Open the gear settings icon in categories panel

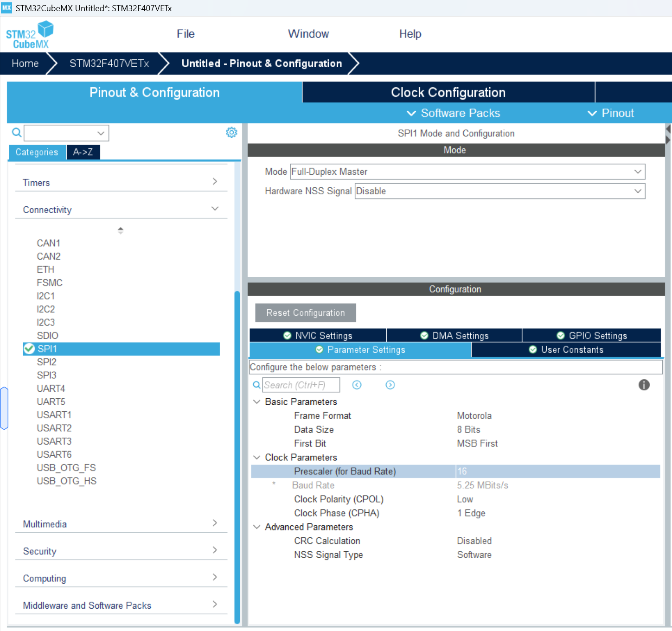pos(231,133)
